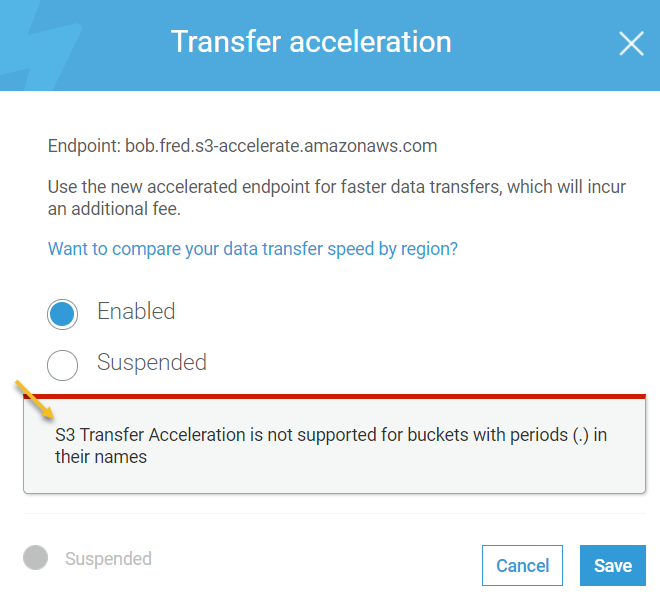This screenshot has height=601, width=660.
Task: Click the footer Suspended status text
Action: pos(108,559)
